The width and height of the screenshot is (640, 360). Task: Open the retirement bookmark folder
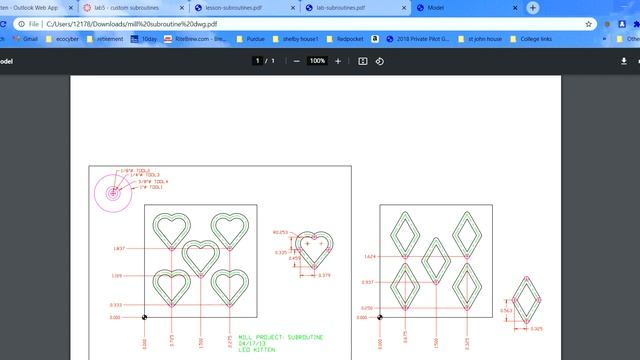104,39
